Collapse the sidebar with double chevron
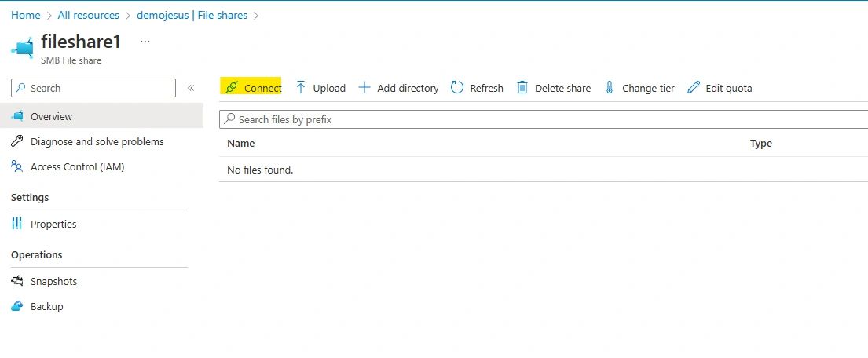Image resolution: width=868 pixels, height=358 pixels. click(x=191, y=88)
